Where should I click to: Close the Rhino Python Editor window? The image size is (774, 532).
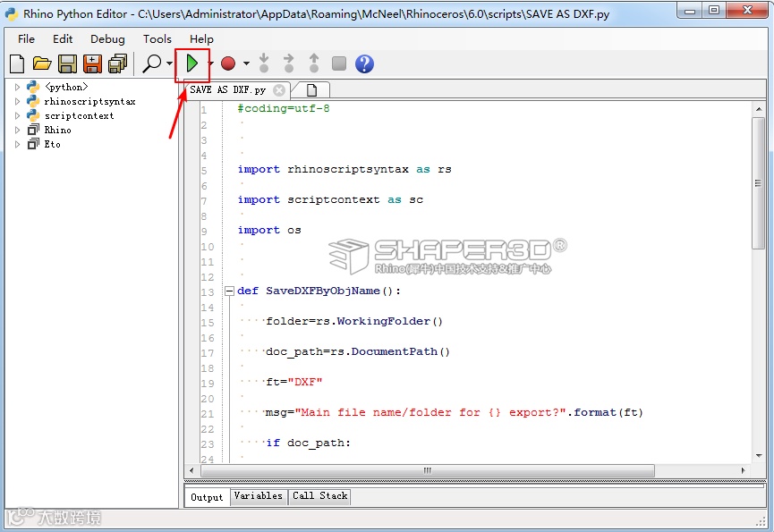(x=747, y=10)
